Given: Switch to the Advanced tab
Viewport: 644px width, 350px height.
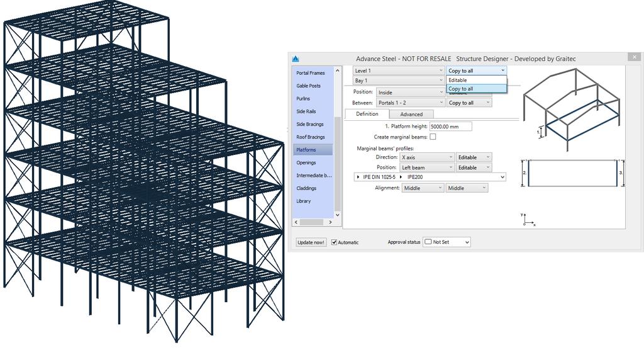Looking at the screenshot, I should point(411,115).
